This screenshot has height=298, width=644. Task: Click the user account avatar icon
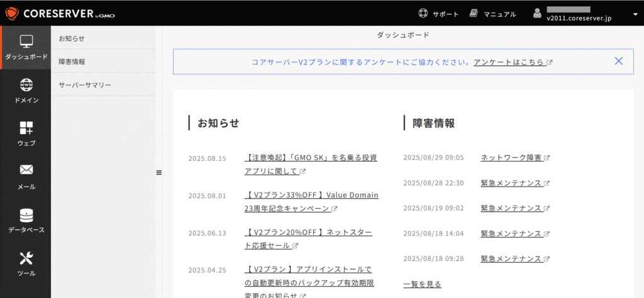click(537, 13)
